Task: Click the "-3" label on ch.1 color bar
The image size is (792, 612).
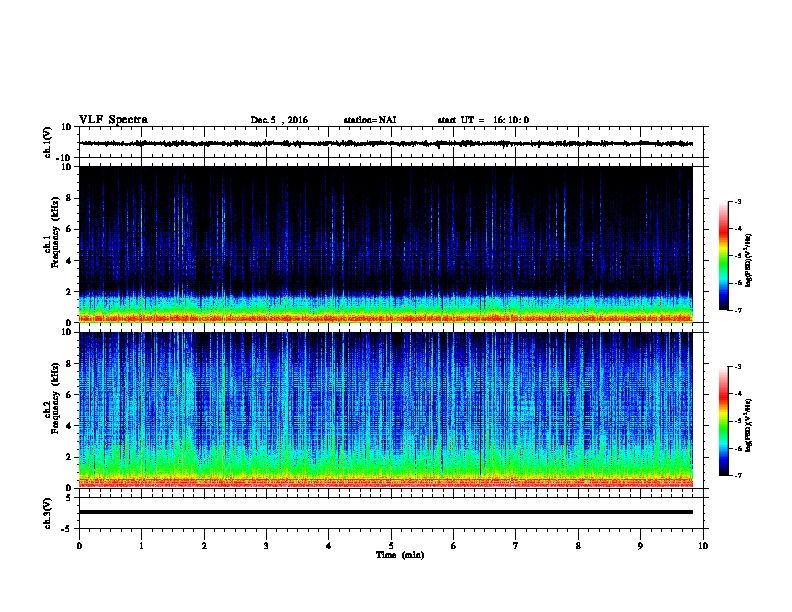Action: click(x=738, y=201)
